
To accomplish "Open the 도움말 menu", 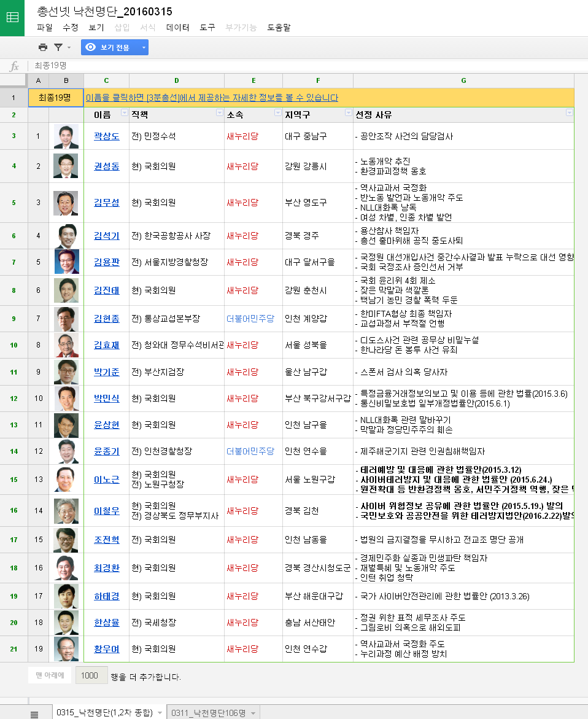I will point(279,28).
